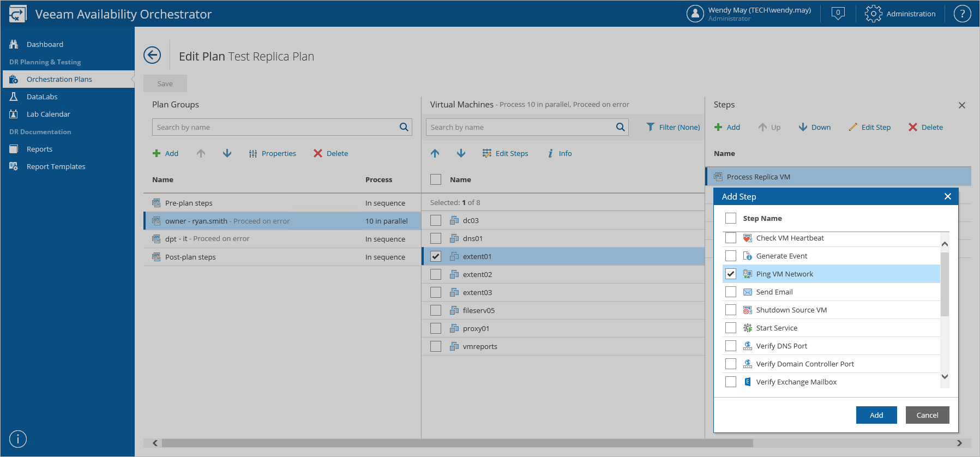The width and height of the screenshot is (980, 457).
Task: Go to DataLabs in the sidebar
Action: 42,97
